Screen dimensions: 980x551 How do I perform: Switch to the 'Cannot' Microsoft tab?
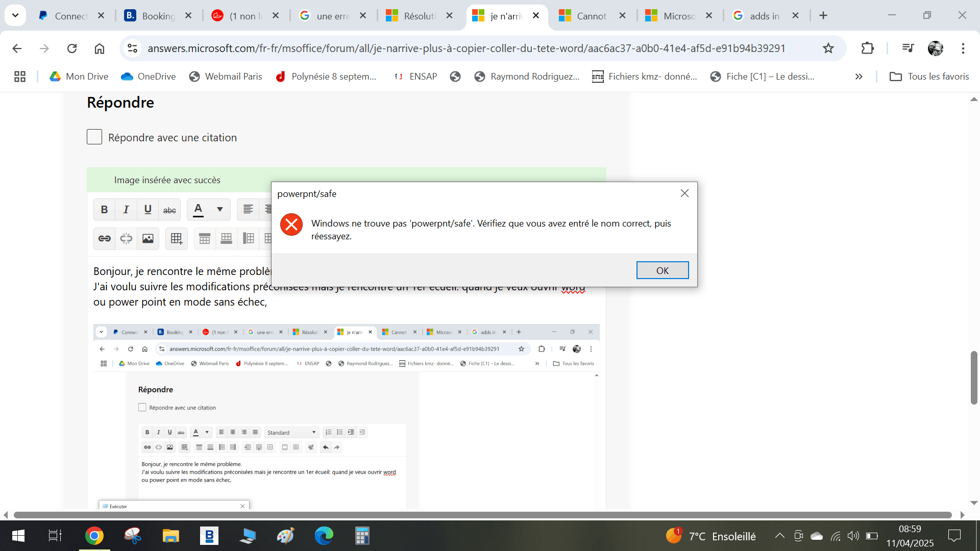coord(591,16)
